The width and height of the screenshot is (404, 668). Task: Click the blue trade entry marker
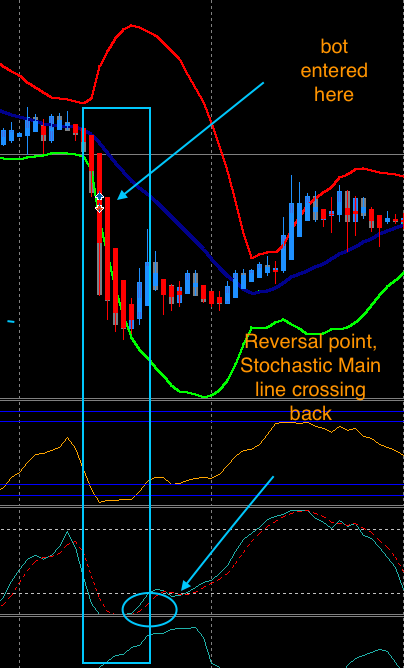pos(99,196)
